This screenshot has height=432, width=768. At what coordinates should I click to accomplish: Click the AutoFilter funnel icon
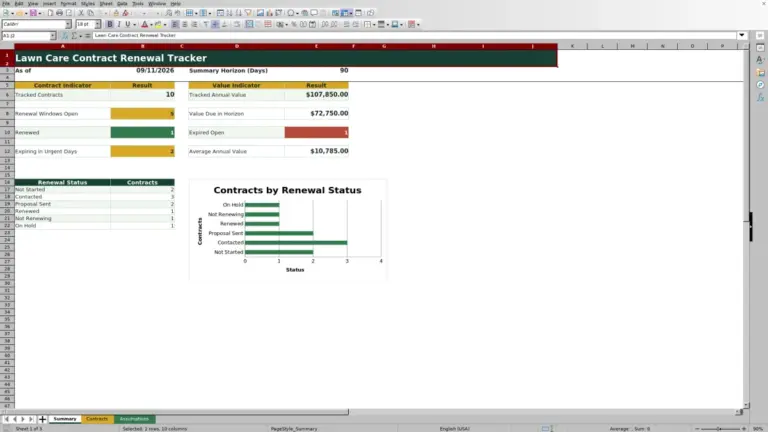(x=248, y=13)
